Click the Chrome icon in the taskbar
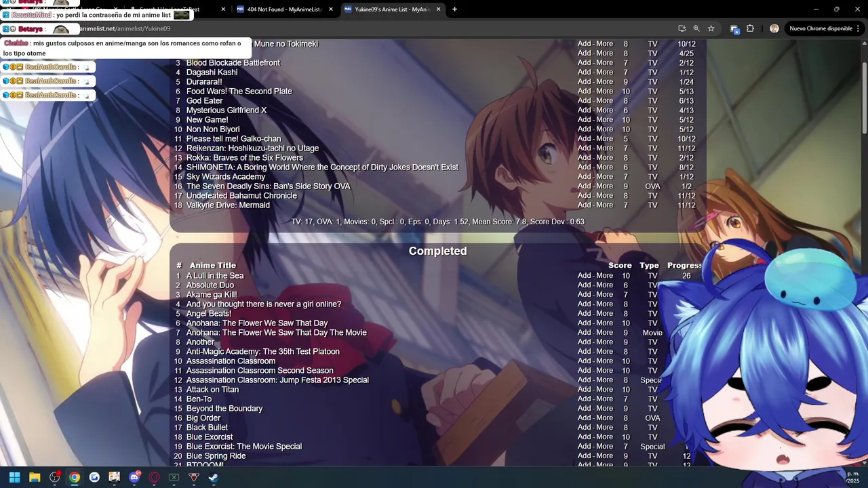868x488 pixels. pos(75,477)
